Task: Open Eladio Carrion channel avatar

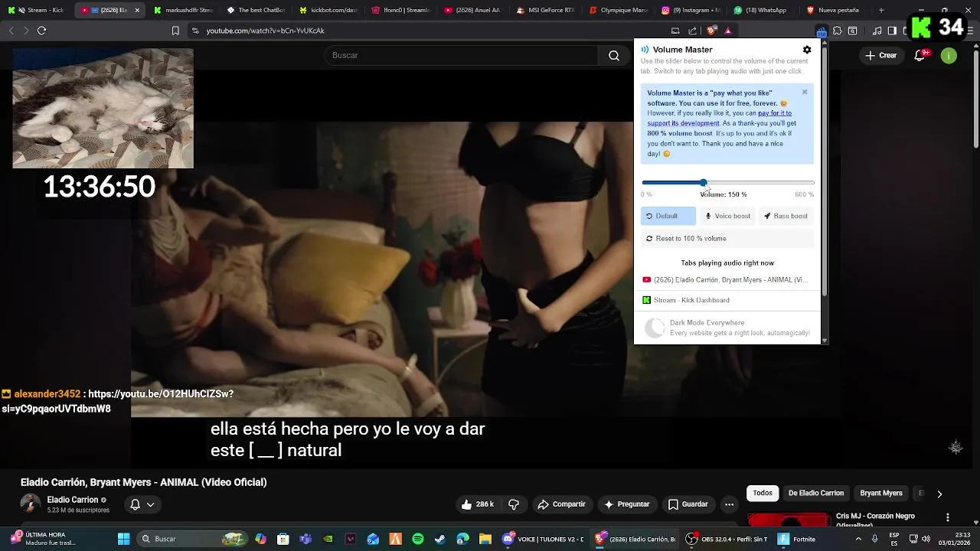Action: coord(30,504)
